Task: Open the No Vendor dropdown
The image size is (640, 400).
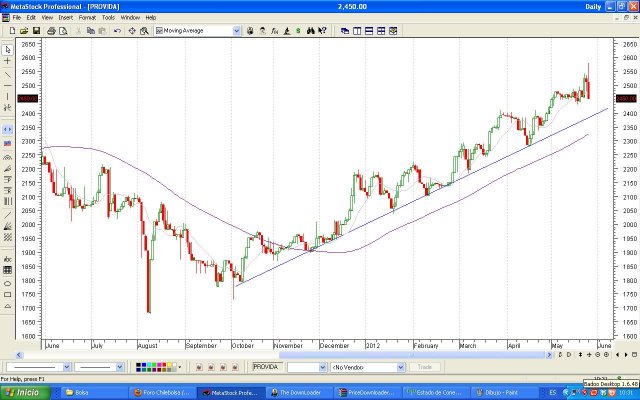Action: tap(401, 367)
